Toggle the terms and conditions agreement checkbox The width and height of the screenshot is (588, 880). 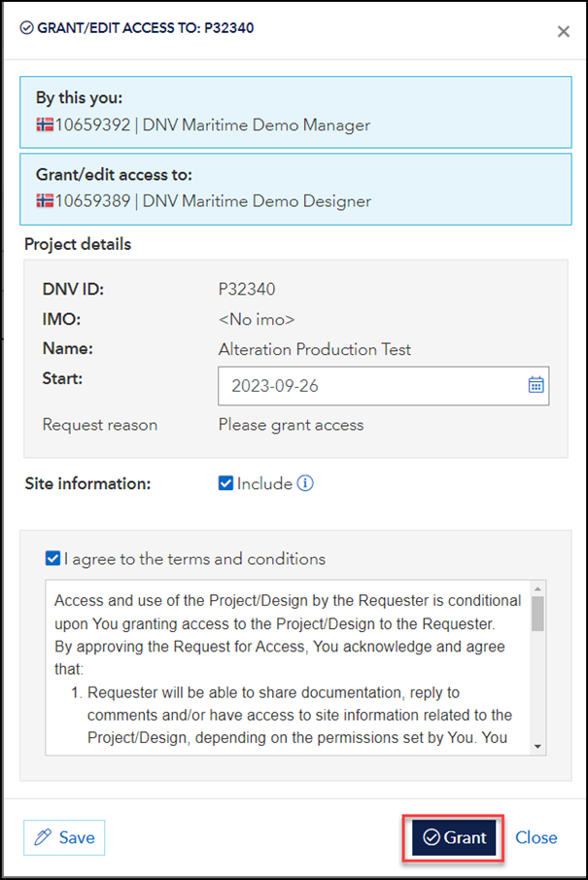(52, 559)
